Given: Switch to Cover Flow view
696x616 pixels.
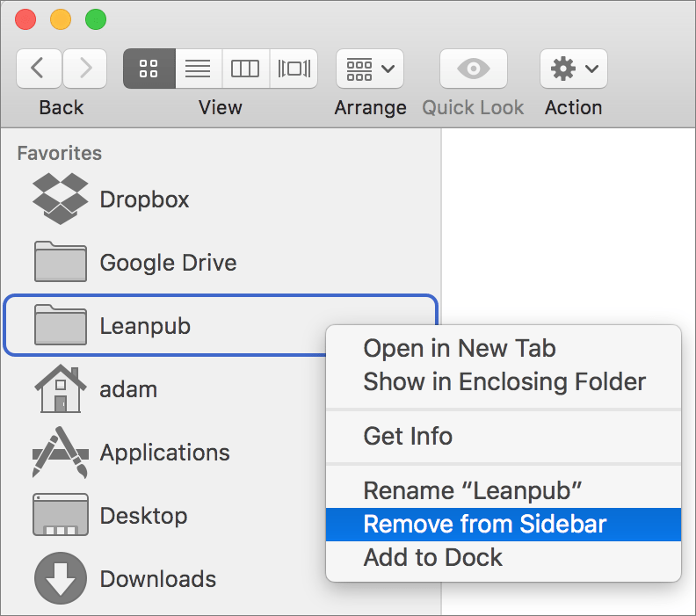Looking at the screenshot, I should 294,69.
